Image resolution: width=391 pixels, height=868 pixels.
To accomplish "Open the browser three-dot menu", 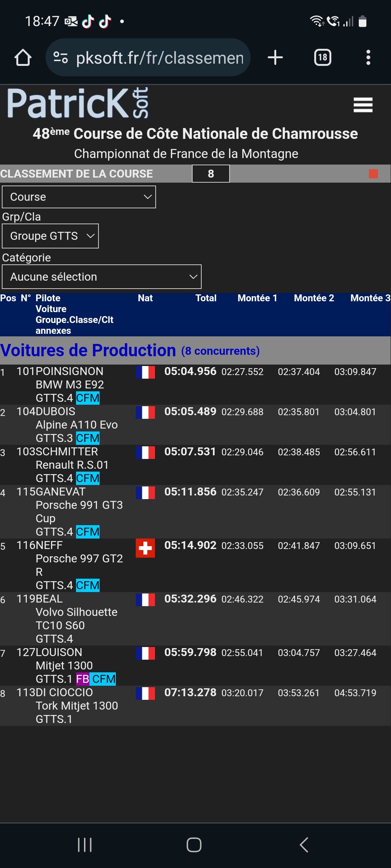I will point(368,58).
